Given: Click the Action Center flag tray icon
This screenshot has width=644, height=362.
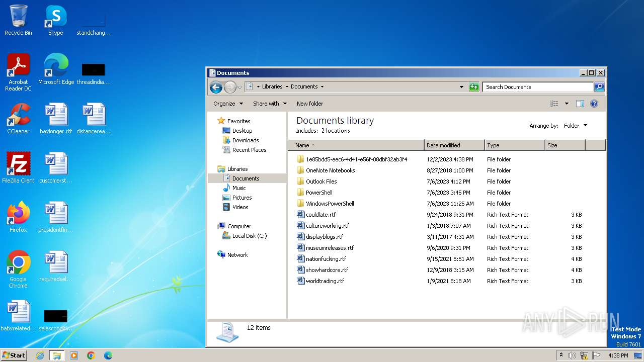Looking at the screenshot, I should (x=596, y=355).
